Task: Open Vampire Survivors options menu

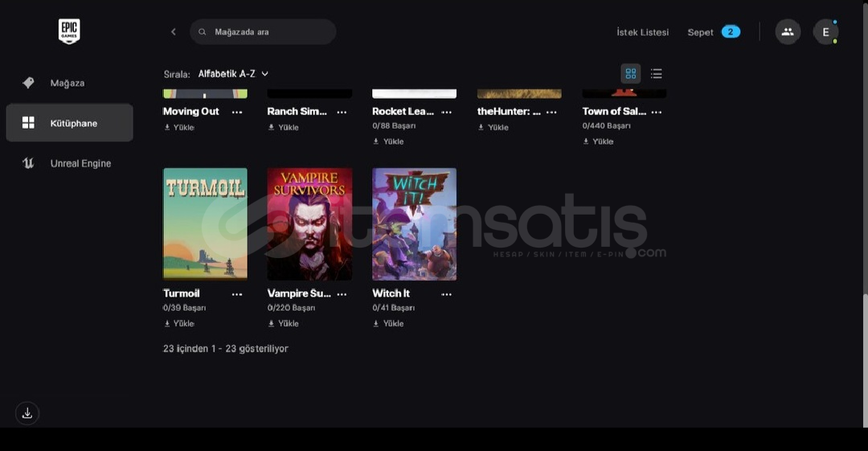Action: [342, 294]
